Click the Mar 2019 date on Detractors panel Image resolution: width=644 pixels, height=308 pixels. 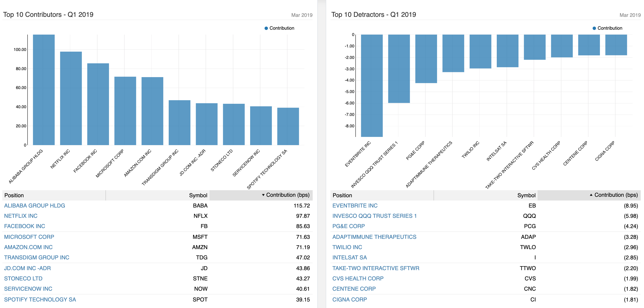pos(630,15)
